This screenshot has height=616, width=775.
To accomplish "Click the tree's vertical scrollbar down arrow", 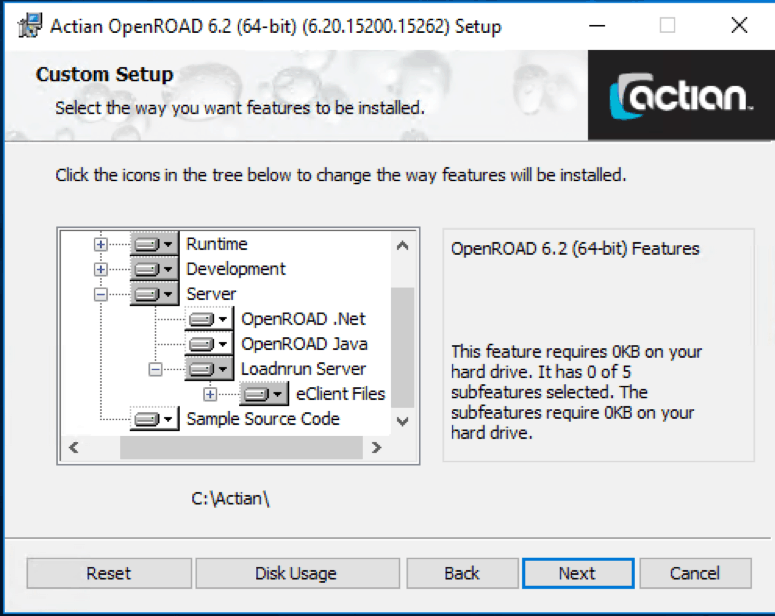I will point(402,421).
